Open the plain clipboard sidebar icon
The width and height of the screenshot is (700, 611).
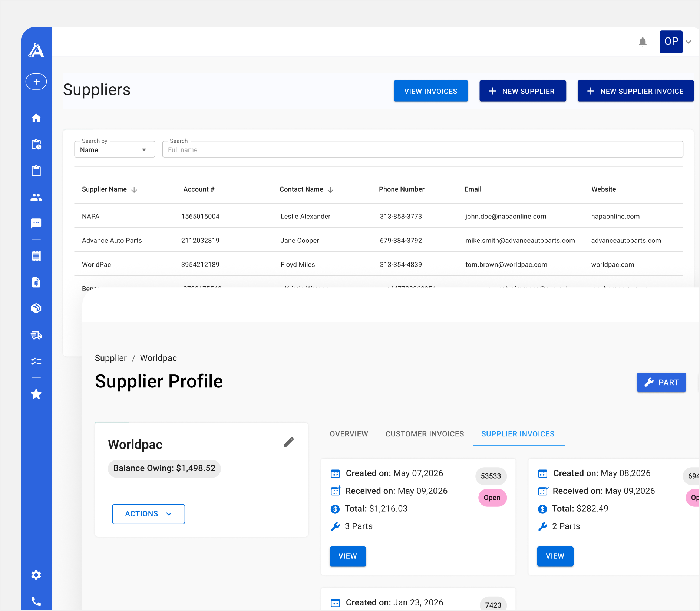36,171
